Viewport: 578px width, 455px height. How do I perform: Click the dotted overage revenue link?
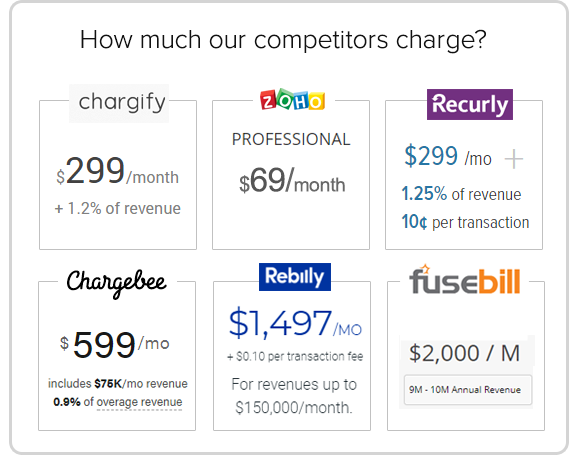(x=139, y=402)
